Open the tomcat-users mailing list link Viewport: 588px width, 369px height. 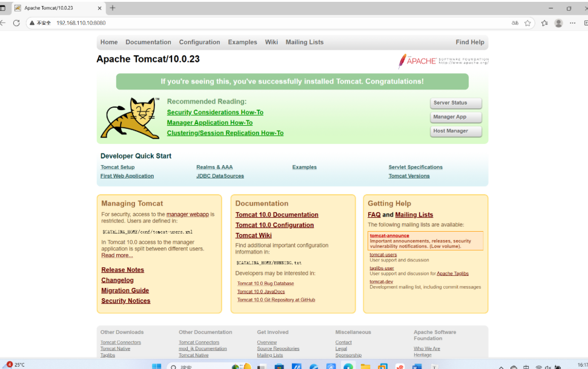tap(383, 255)
